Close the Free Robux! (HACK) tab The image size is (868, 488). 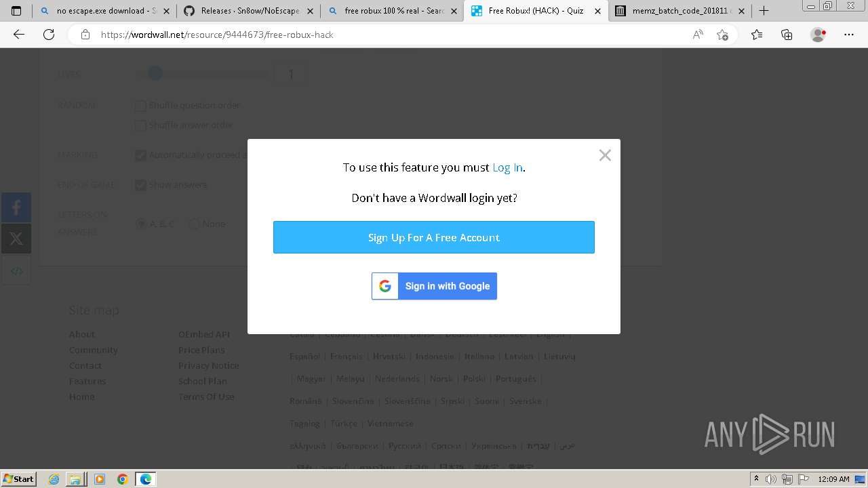coord(597,11)
